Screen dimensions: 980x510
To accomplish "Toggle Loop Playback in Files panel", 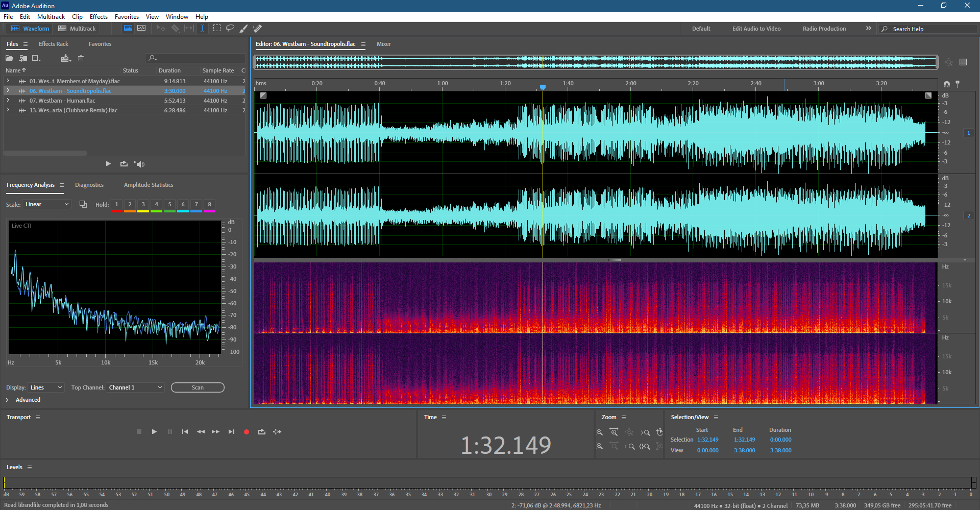I will (x=124, y=164).
